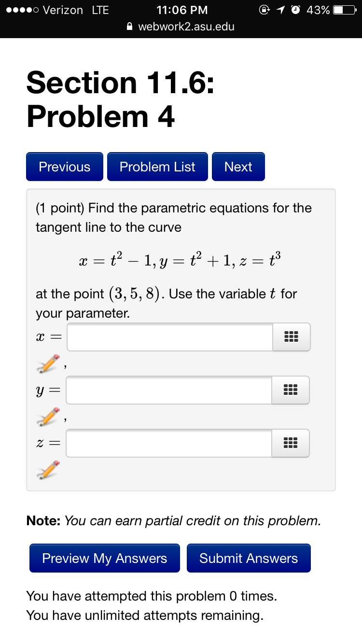Focus the x answer input field
The width and height of the screenshot is (362, 644).
pos(170,337)
